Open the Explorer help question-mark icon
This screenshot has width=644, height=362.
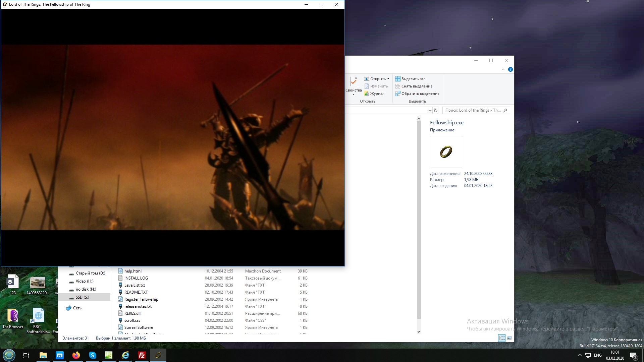510,69
